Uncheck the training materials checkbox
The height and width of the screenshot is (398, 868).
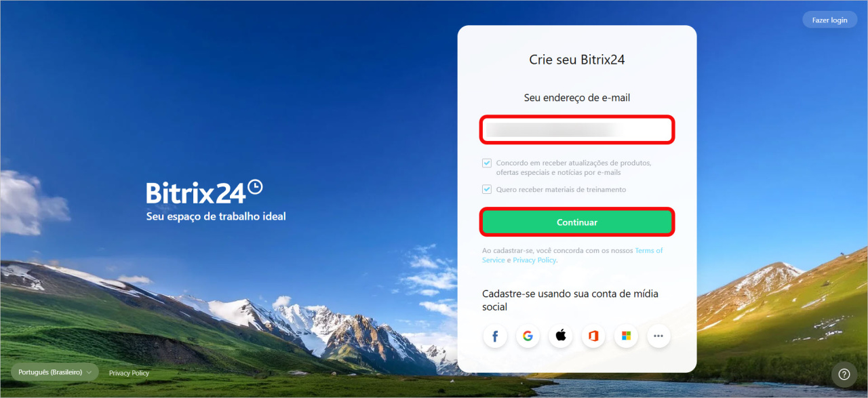point(487,190)
